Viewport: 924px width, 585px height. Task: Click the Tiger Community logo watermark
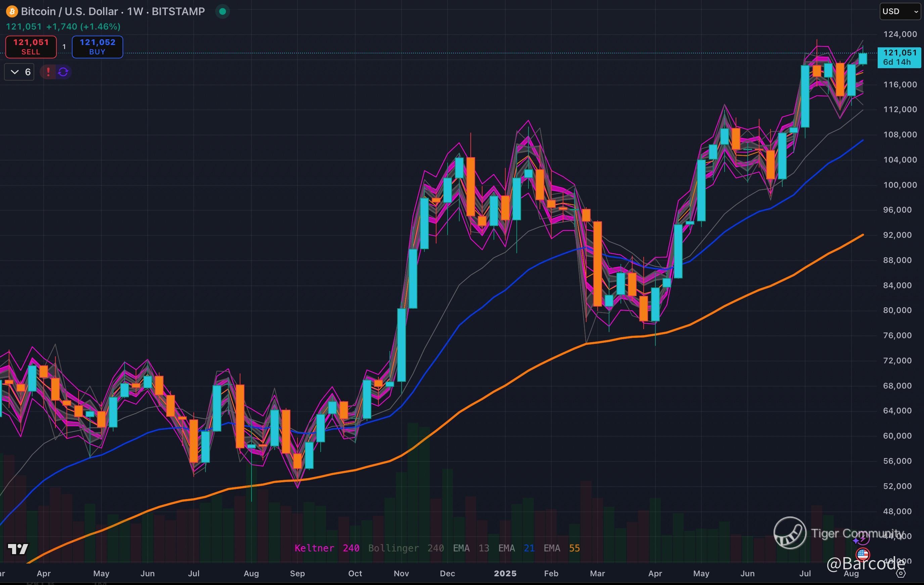(790, 533)
